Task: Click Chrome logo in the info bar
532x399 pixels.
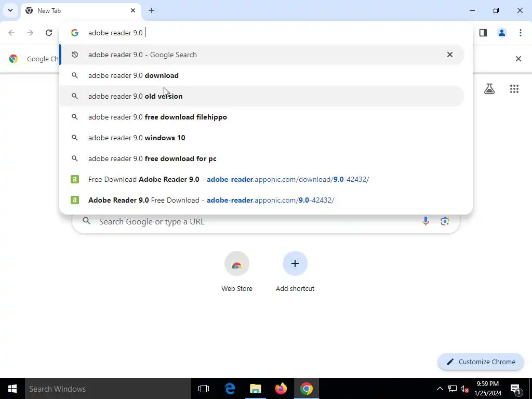Action: [13, 59]
